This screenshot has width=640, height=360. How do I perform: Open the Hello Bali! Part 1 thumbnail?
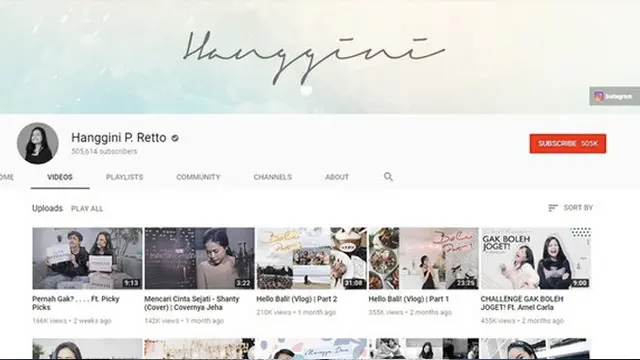pos(424,258)
